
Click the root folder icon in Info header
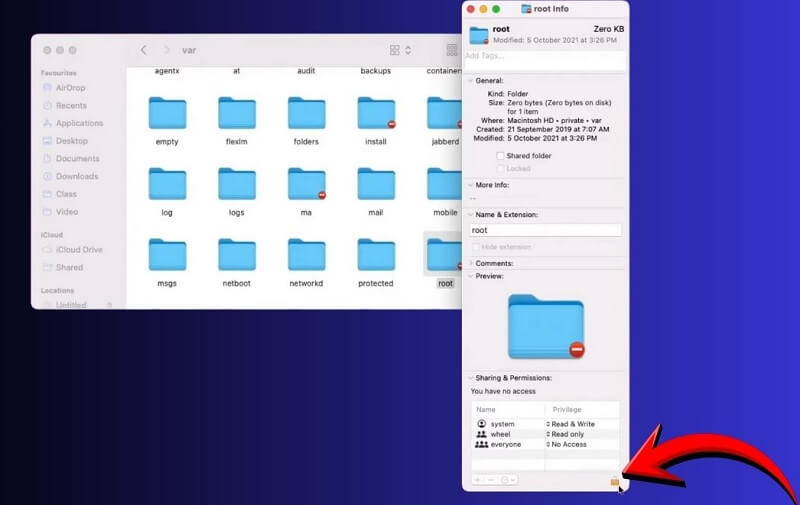click(x=479, y=35)
